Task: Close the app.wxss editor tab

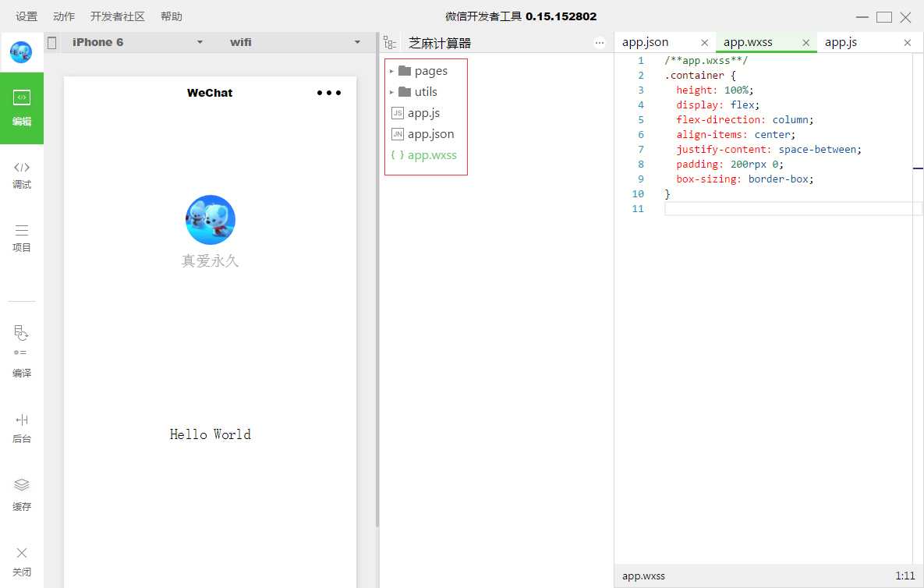Action: click(805, 42)
